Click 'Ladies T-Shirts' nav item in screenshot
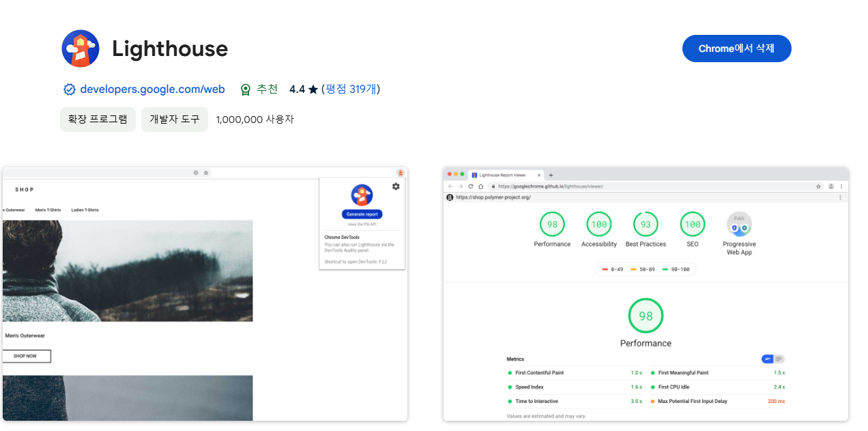The height and width of the screenshot is (431, 868). point(85,210)
